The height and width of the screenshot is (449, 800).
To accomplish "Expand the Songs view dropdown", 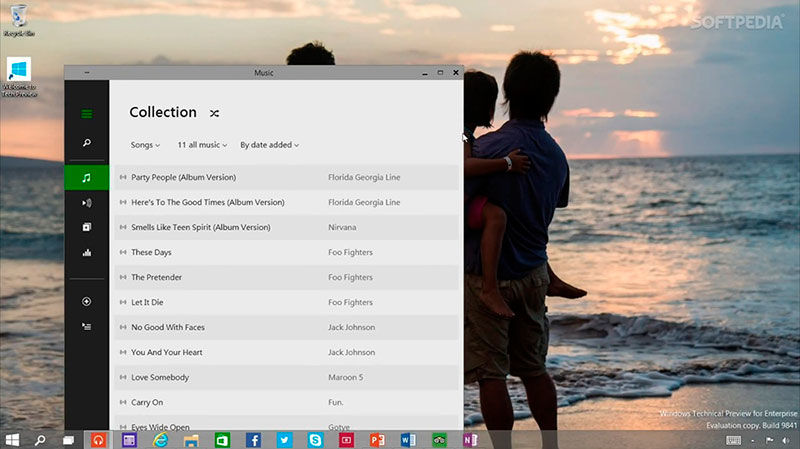I will 145,145.
